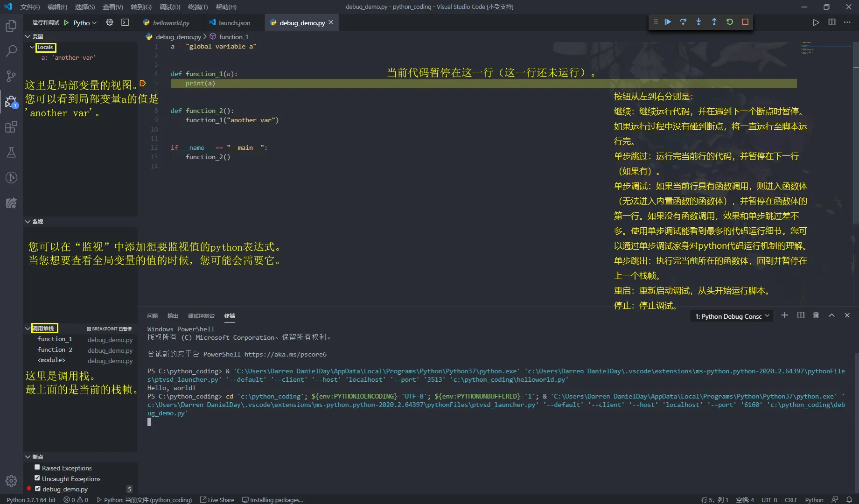
Task: Switch to the 调试控制台 panel tab
Action: point(201,316)
